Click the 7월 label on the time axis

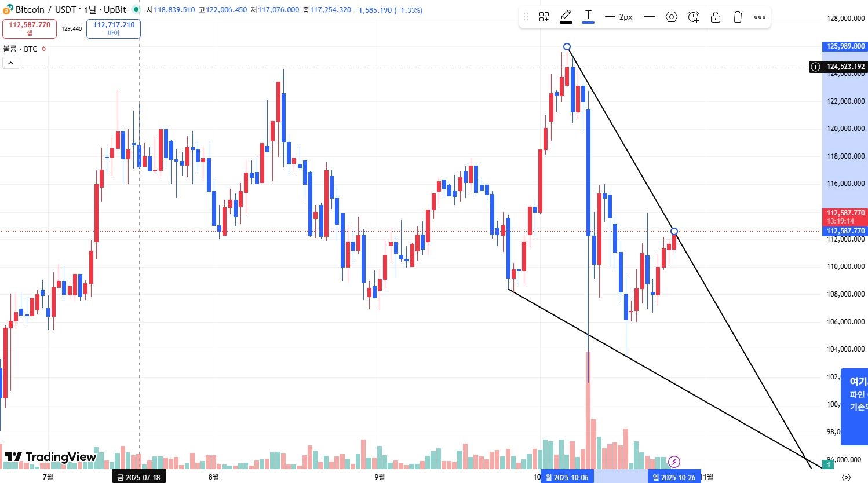(x=48, y=477)
